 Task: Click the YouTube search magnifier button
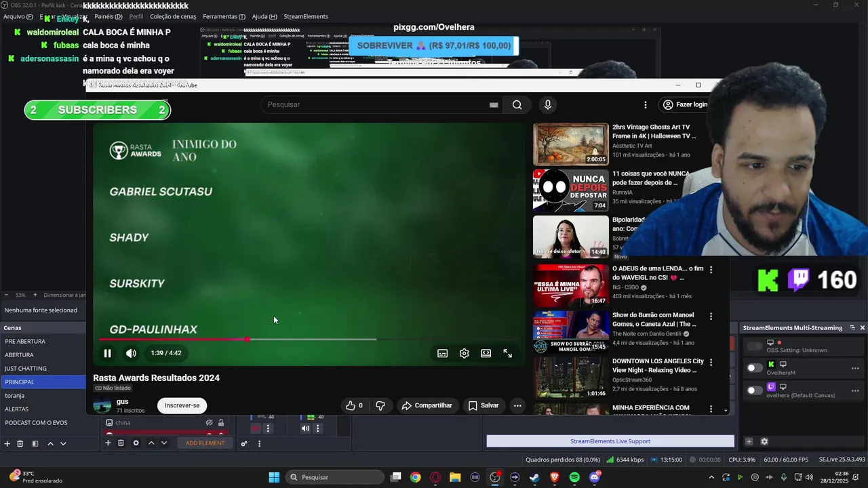[x=517, y=104]
